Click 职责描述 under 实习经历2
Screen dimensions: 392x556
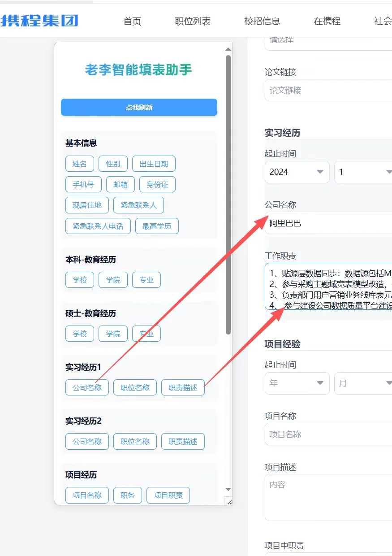[x=183, y=441]
